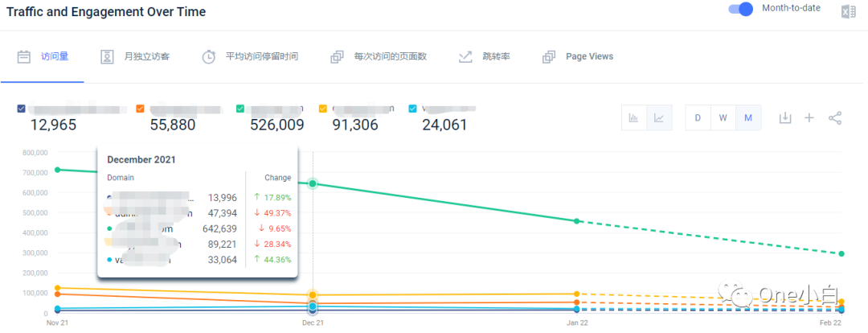Click the green line's Jan 22 data point
This screenshot has width=868, height=333.
point(577,221)
